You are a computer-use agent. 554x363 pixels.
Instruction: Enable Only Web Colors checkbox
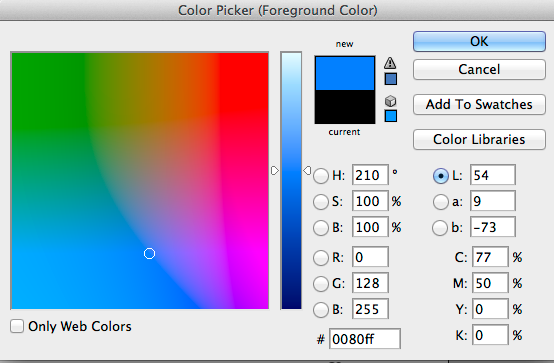tap(17, 326)
